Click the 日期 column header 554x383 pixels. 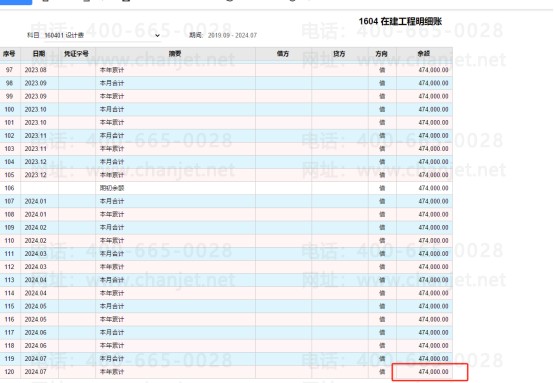coord(39,54)
